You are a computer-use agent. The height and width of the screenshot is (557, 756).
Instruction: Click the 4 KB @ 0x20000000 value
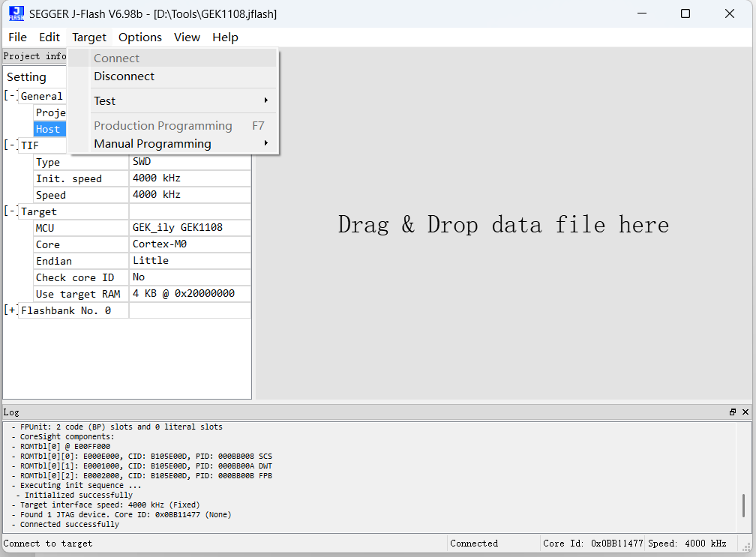190,293
